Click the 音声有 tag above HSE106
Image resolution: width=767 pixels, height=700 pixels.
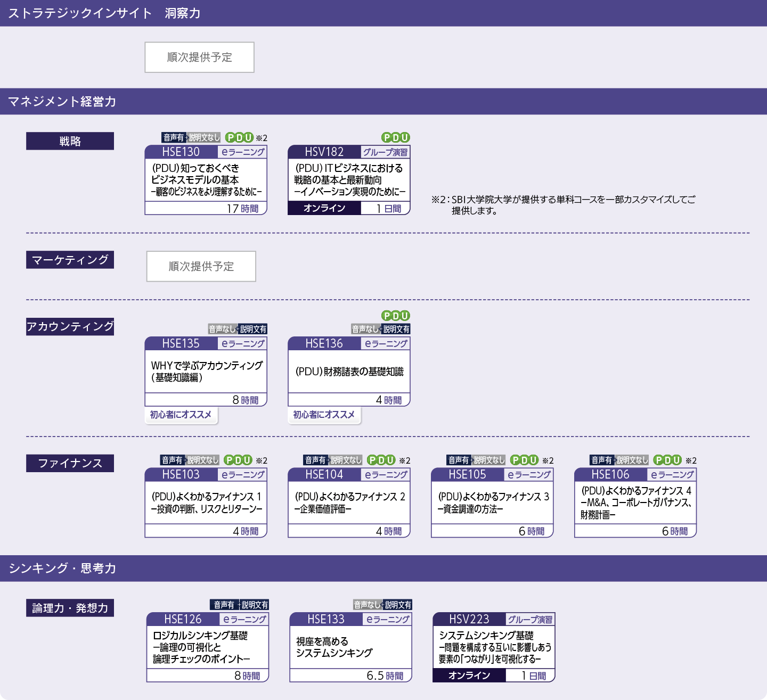pyautogui.click(x=602, y=460)
